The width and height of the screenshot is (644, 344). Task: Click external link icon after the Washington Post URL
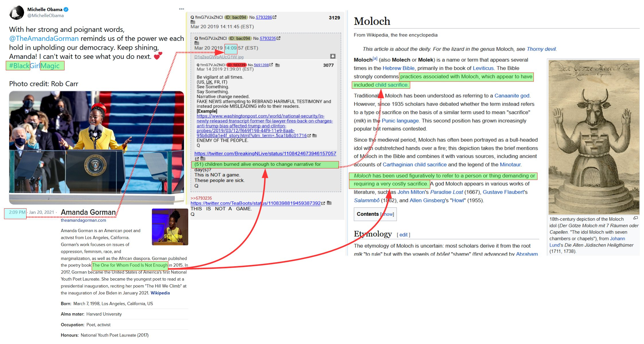(309, 136)
